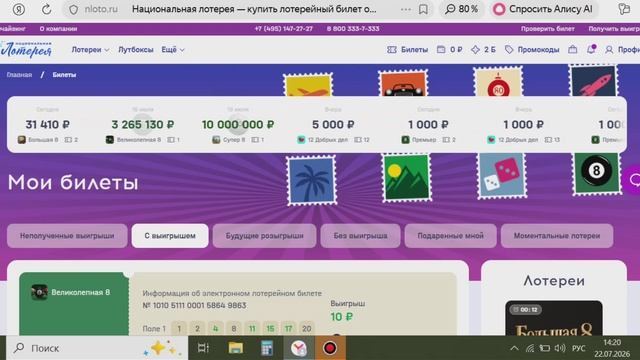
Task: Open the browser extensions icon
Action: coord(624,9)
